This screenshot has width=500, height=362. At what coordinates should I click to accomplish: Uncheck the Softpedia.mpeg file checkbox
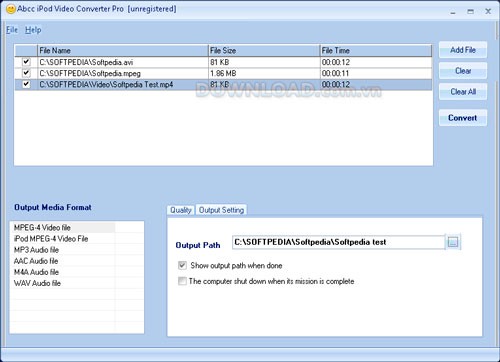[26, 73]
